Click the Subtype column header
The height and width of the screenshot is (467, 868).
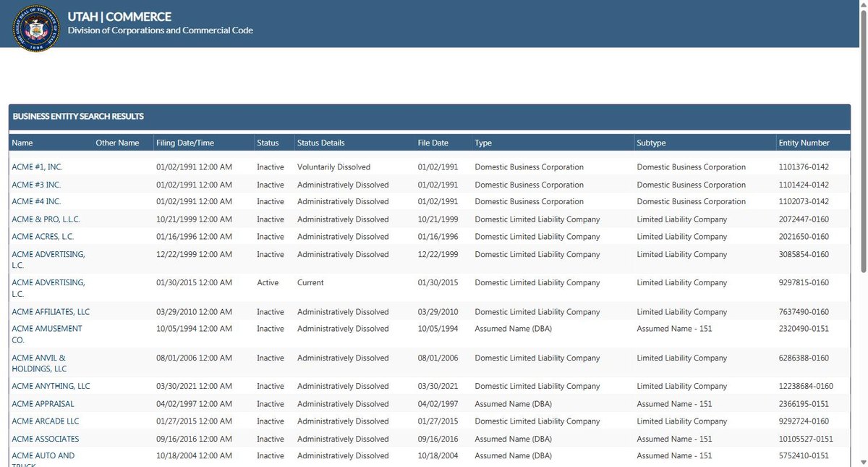[651, 143]
